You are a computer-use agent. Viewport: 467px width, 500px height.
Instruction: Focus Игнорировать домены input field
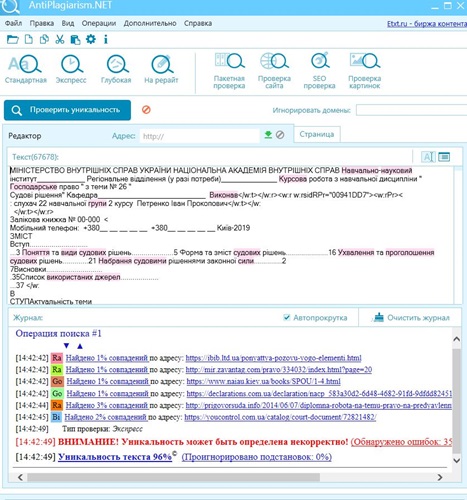(411, 110)
